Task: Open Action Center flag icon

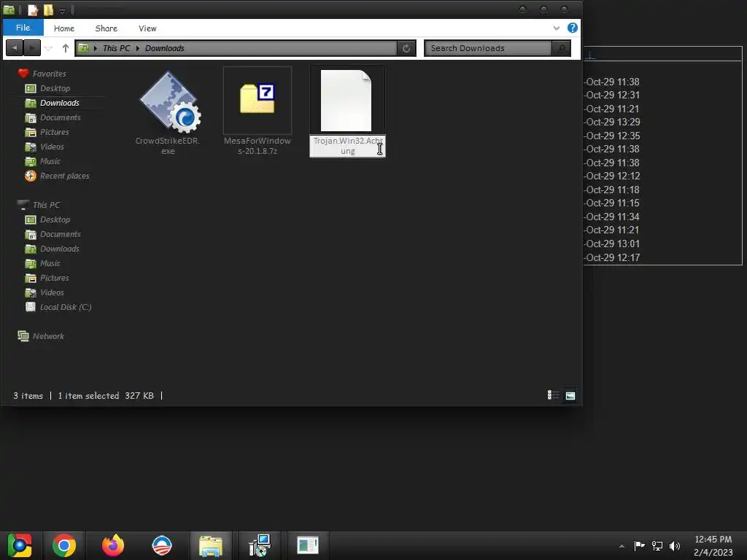Action: point(639,545)
